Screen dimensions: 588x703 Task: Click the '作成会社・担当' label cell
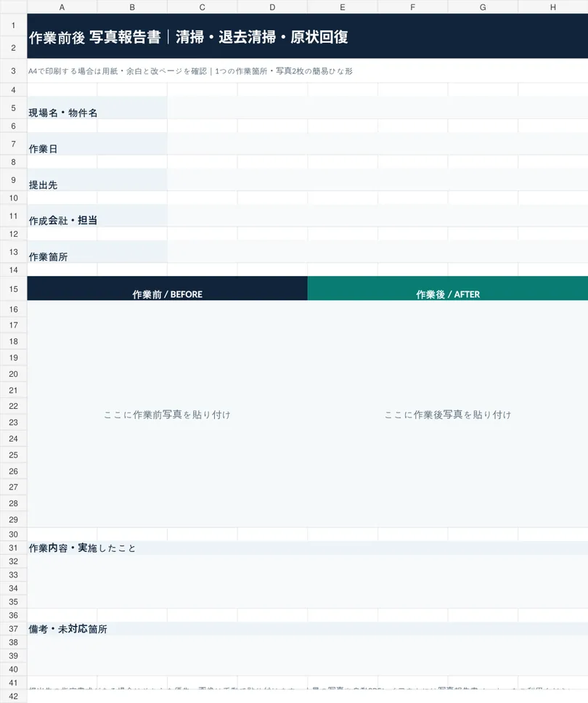97,216
